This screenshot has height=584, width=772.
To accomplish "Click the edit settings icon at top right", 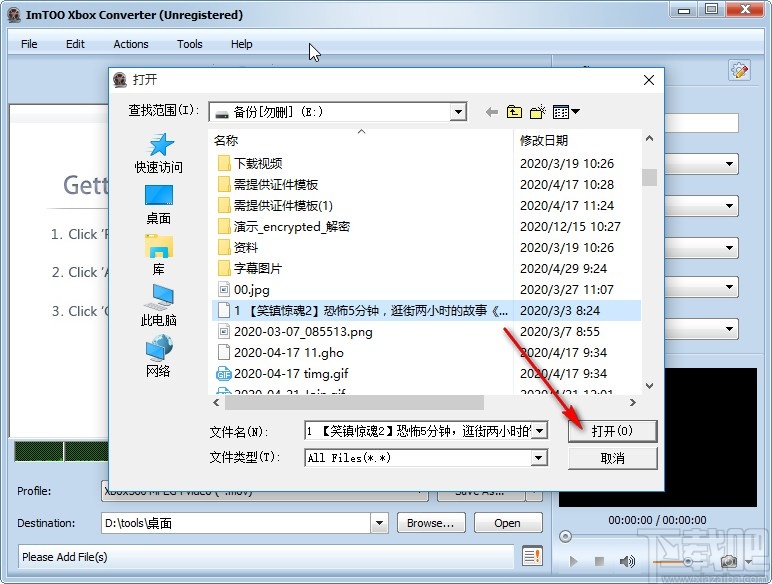I will [x=739, y=71].
